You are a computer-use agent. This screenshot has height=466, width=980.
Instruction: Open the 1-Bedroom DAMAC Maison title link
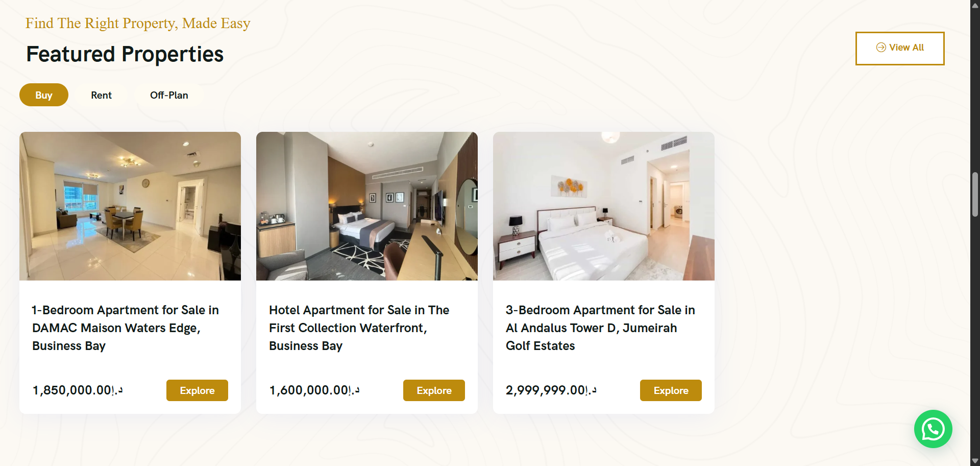[126, 328]
